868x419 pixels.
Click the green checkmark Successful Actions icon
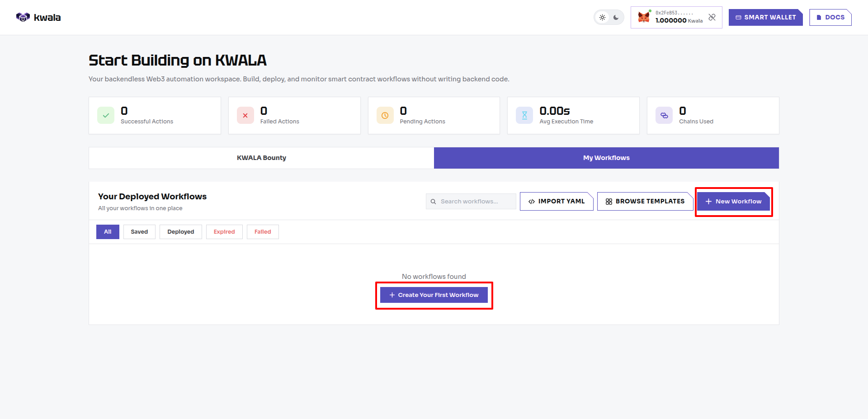pyautogui.click(x=106, y=115)
